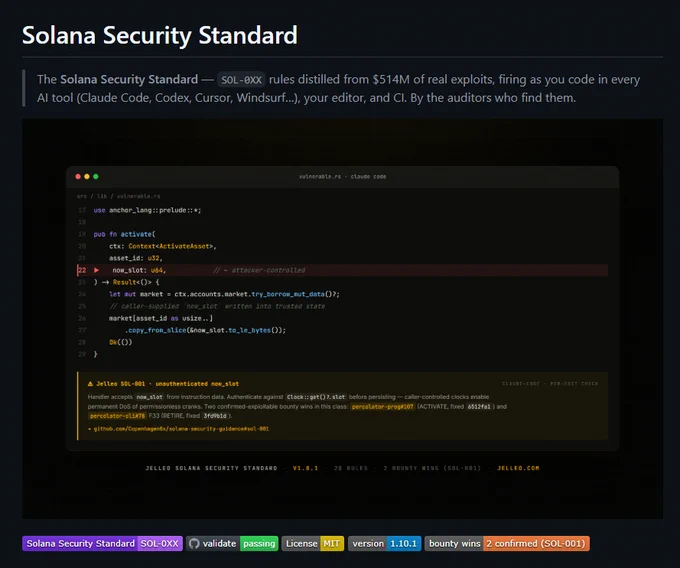Click the "Result<()> {" code line
Screen dimensions: 680x568
click(x=127, y=282)
